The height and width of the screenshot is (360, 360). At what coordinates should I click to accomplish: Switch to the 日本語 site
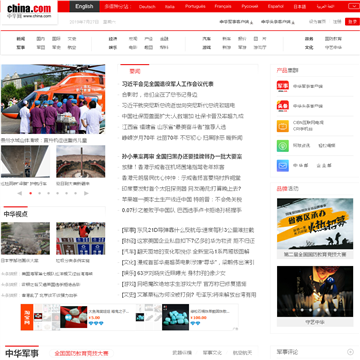300,6
